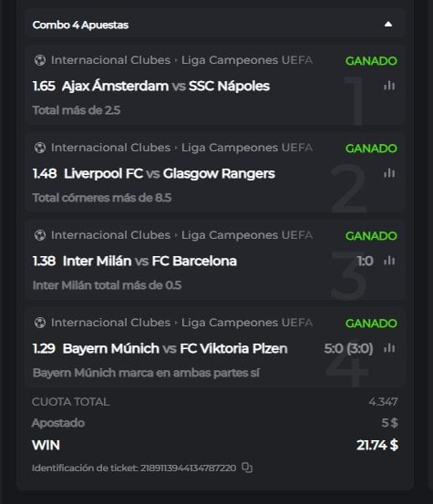The image size is (433, 504).
Task: Click soccer ball icon in Inter Milán row
Action: [40, 235]
